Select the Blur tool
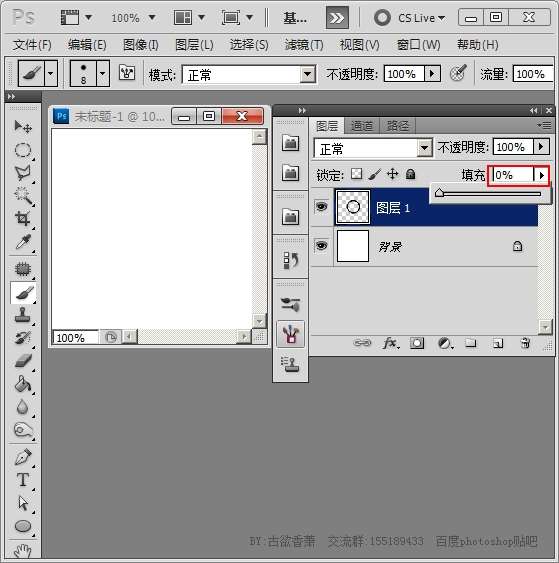 click(23, 407)
